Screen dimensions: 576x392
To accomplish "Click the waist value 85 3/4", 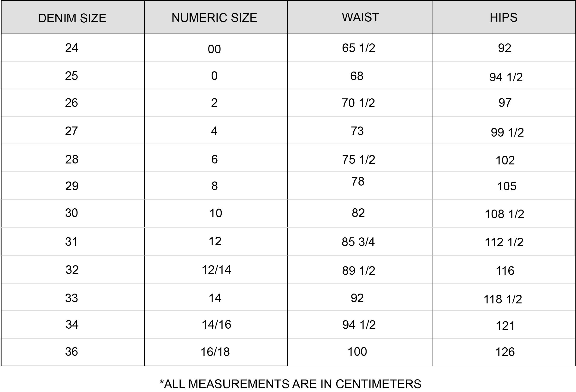I will point(358,242).
